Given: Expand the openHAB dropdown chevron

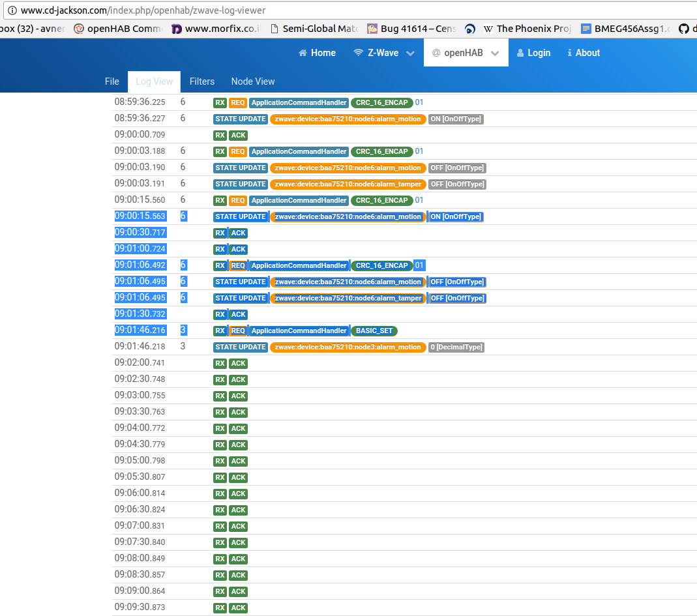Looking at the screenshot, I should pyautogui.click(x=495, y=53).
